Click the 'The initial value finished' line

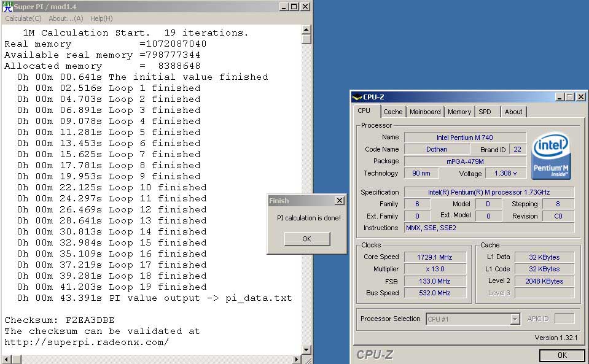click(x=142, y=77)
